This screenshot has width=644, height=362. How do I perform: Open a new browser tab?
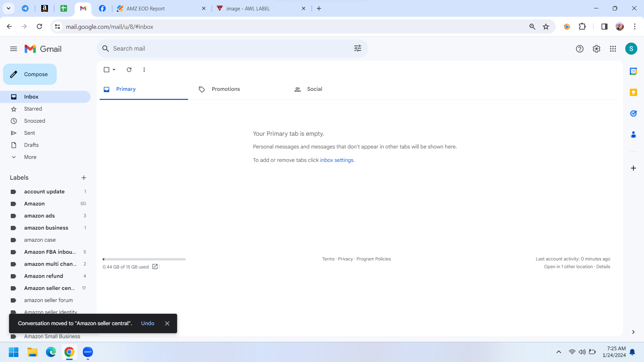pyautogui.click(x=319, y=8)
